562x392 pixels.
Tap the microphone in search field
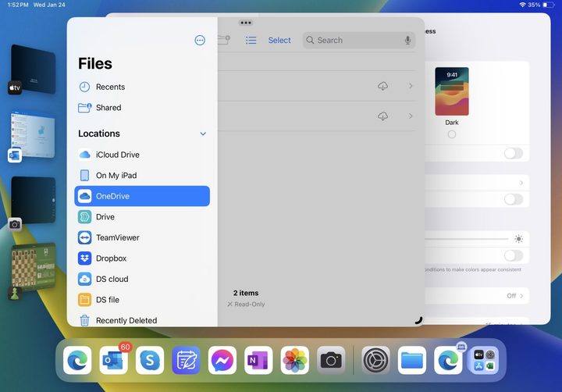[407, 40]
